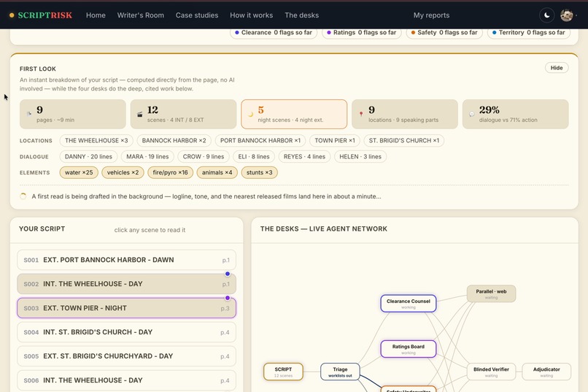Open scene S002 Int. The Wheelhouse
Viewport: 588px width, 392px height.
[x=126, y=284]
